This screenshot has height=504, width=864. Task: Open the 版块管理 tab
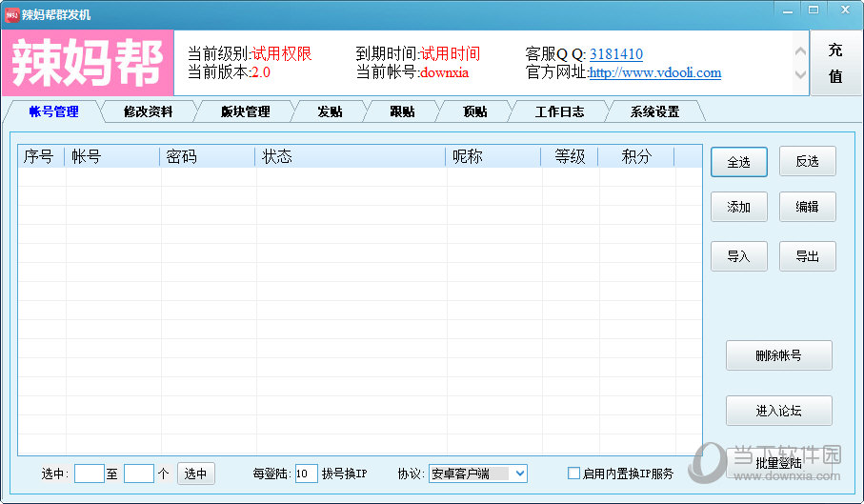tap(245, 111)
